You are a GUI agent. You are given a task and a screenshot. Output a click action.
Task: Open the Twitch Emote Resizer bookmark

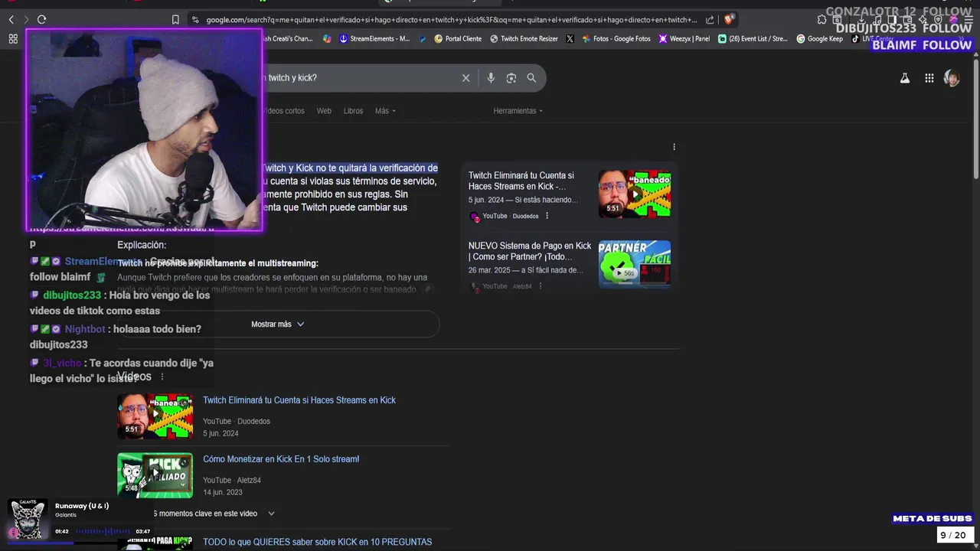(524, 39)
